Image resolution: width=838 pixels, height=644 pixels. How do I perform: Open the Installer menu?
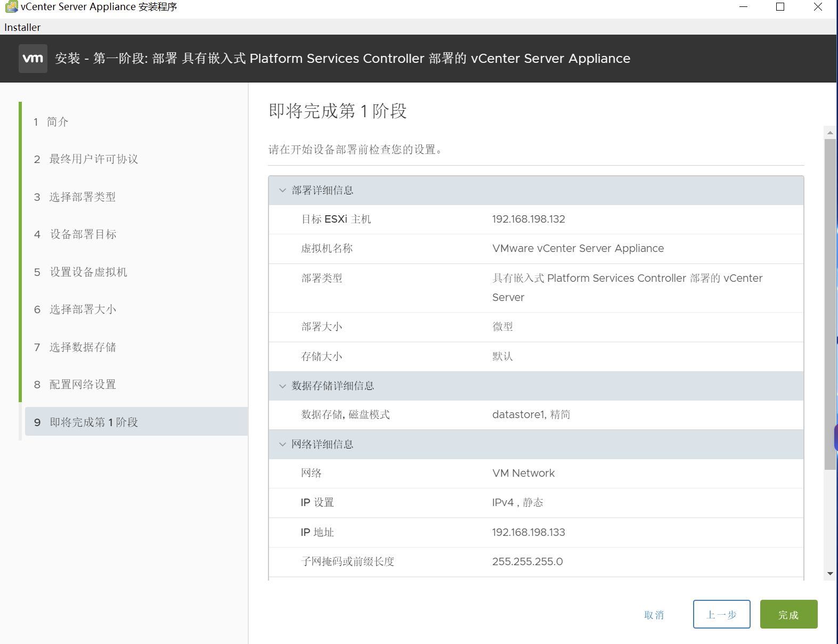coord(22,27)
